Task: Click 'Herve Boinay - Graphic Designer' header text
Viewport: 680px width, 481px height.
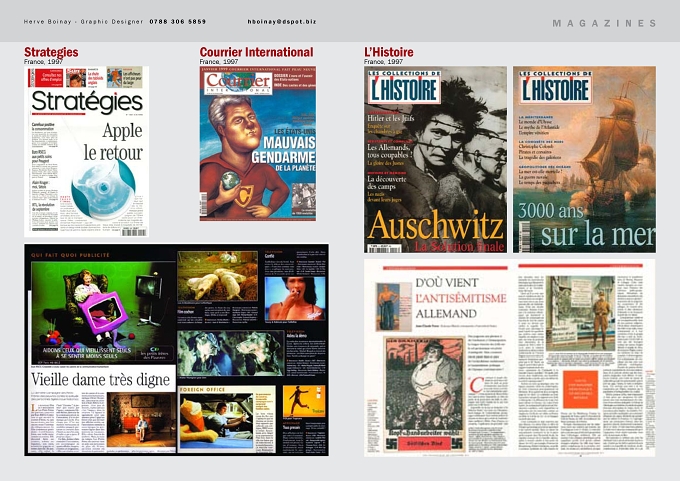Action: click(83, 21)
